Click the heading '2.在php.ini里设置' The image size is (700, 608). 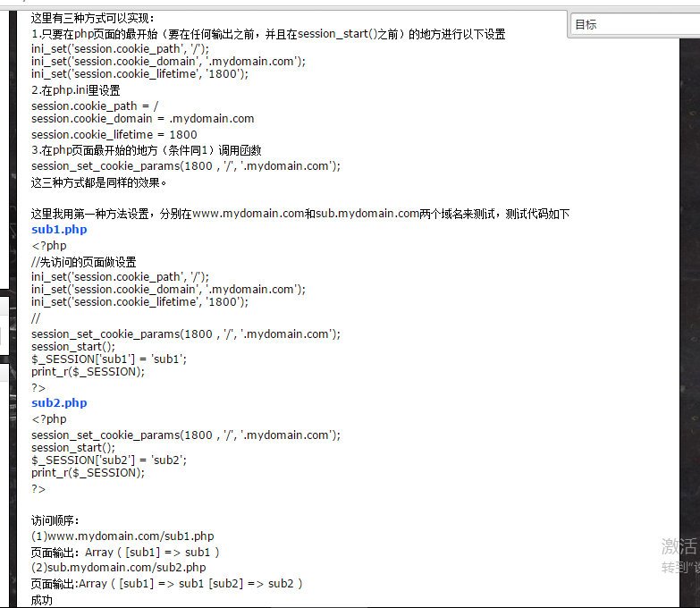(x=75, y=90)
